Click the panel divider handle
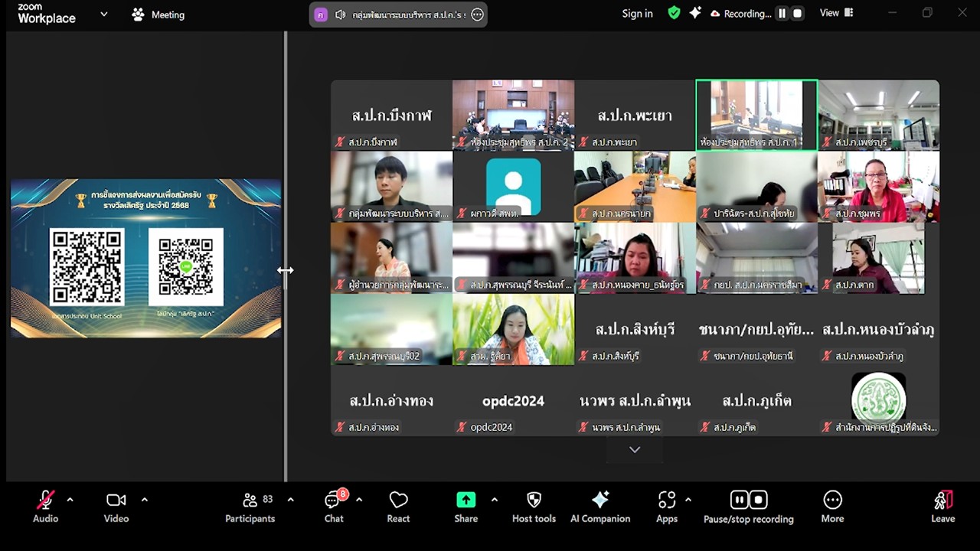The image size is (980, 551). click(286, 269)
